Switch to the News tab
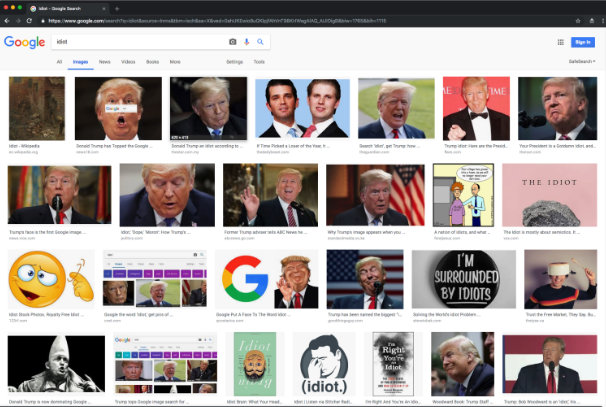 pos(104,62)
